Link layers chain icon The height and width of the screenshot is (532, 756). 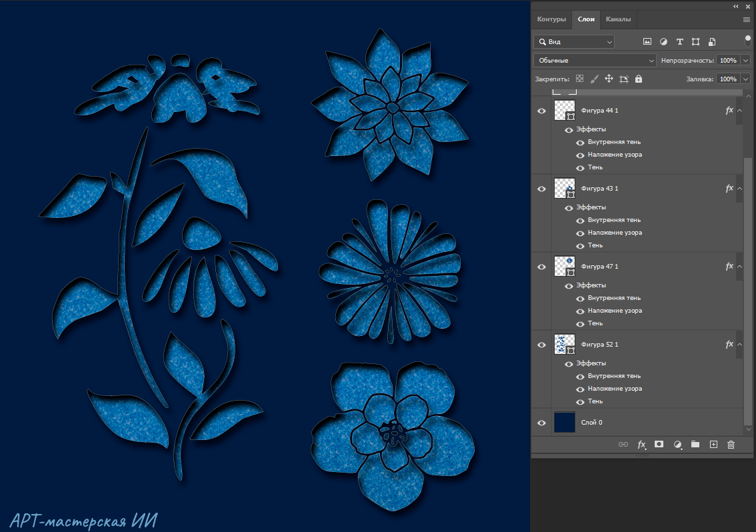pos(623,445)
